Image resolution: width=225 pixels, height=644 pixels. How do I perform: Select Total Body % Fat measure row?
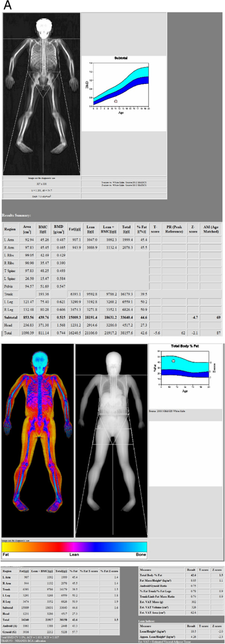click(x=181, y=575)
